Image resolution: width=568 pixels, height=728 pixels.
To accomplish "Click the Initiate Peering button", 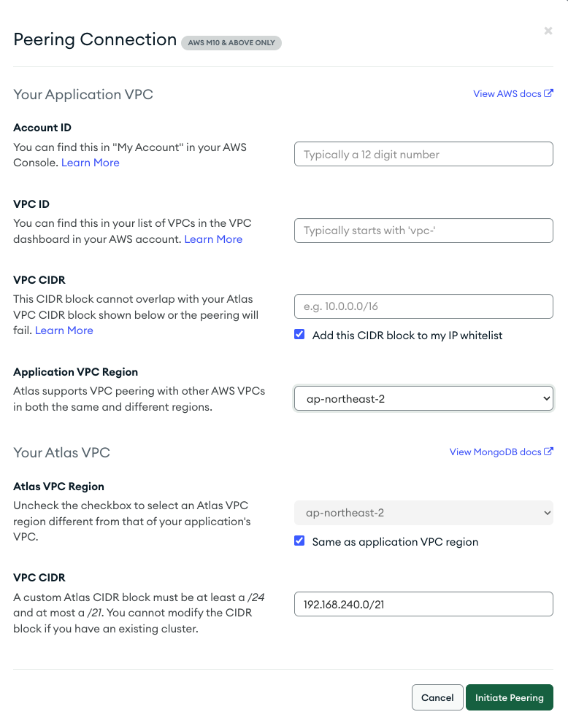I will click(x=509, y=697).
